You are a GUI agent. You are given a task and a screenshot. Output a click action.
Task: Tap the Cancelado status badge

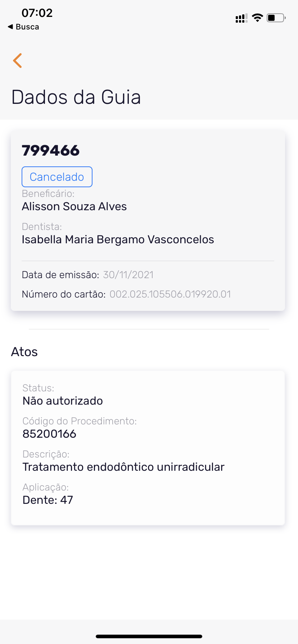[x=57, y=177]
